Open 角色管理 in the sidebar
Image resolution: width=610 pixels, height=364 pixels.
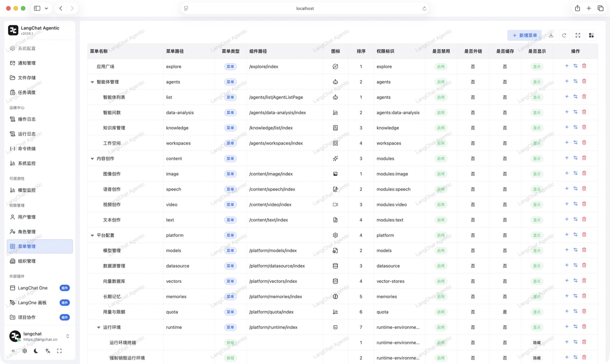(x=40, y=232)
